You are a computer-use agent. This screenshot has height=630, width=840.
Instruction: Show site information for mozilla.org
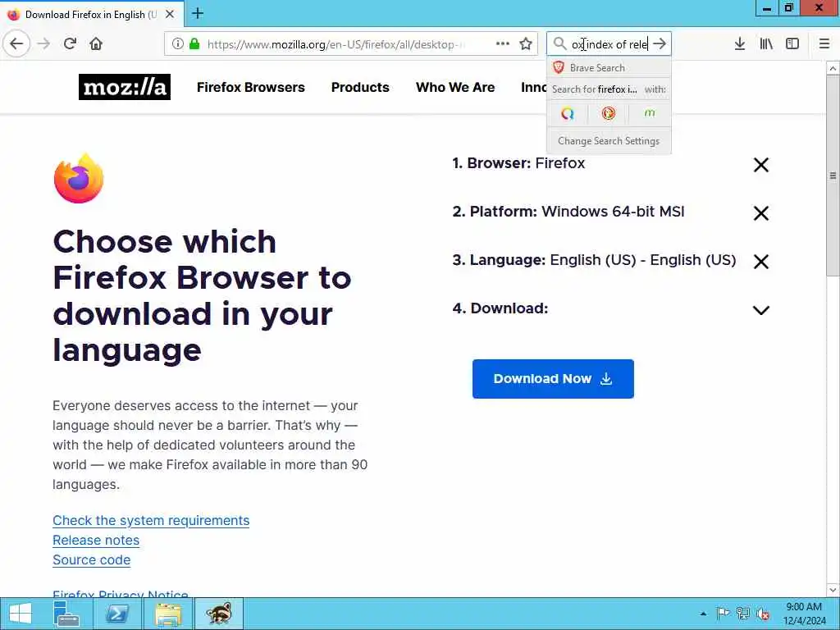pyautogui.click(x=177, y=44)
